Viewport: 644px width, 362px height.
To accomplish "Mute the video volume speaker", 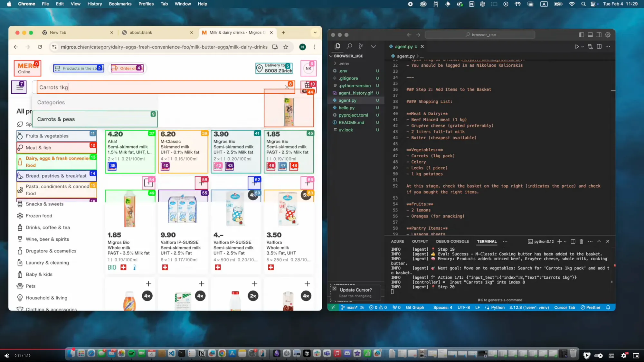I will click(x=7, y=356).
